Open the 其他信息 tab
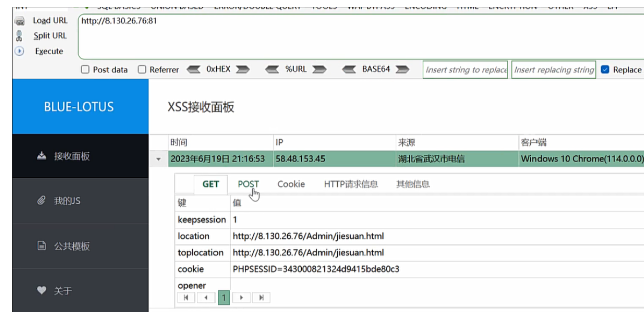The width and height of the screenshot is (644, 312). pyautogui.click(x=413, y=184)
